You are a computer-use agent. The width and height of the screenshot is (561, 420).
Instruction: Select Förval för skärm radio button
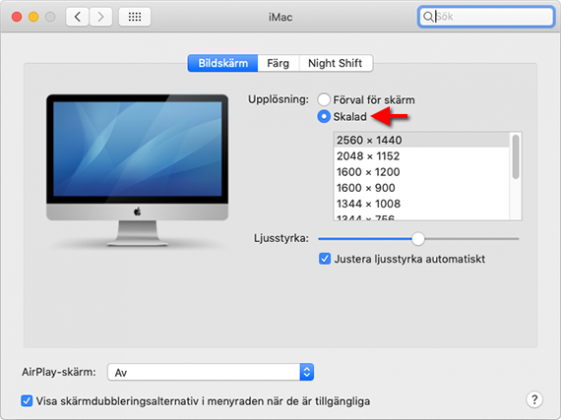(x=324, y=99)
